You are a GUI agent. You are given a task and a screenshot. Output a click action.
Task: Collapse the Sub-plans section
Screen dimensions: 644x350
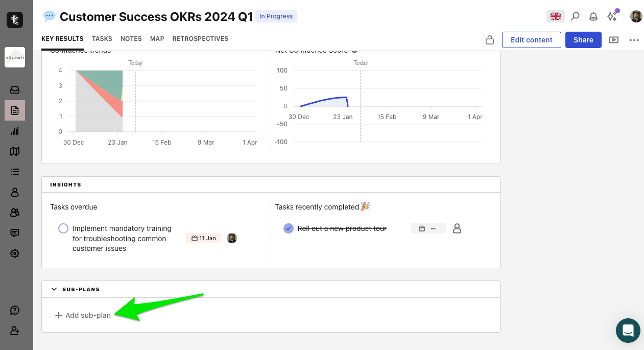pos(54,289)
